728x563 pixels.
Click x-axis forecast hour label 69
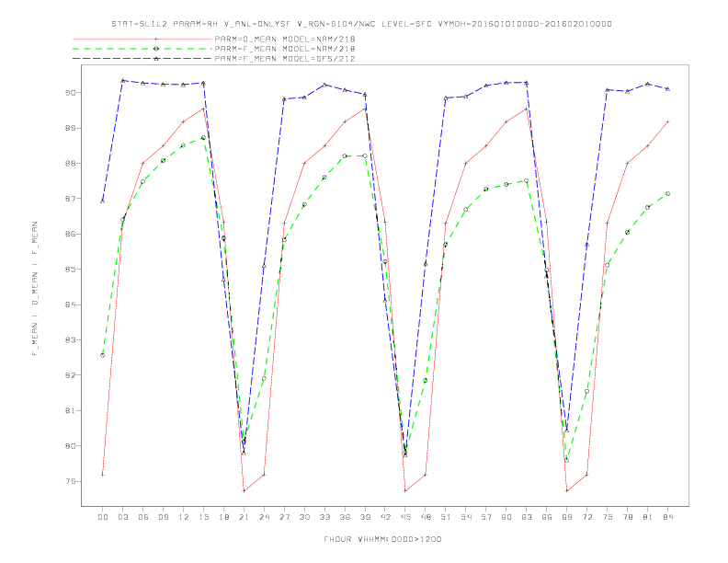567,517
